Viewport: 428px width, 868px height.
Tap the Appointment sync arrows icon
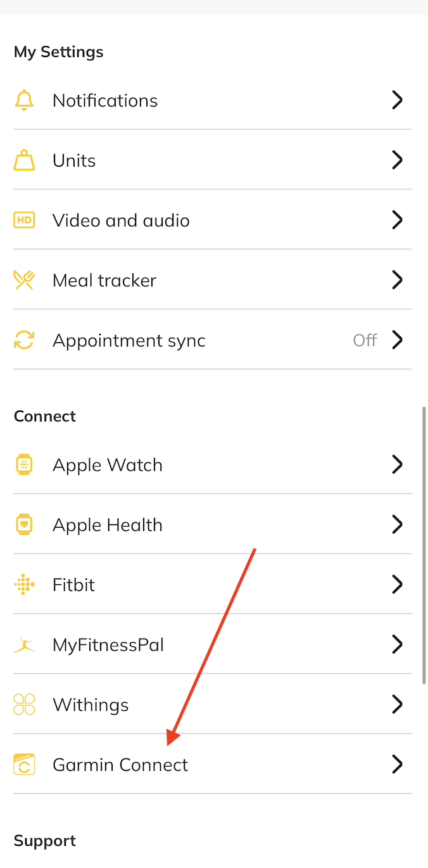pyautogui.click(x=24, y=340)
